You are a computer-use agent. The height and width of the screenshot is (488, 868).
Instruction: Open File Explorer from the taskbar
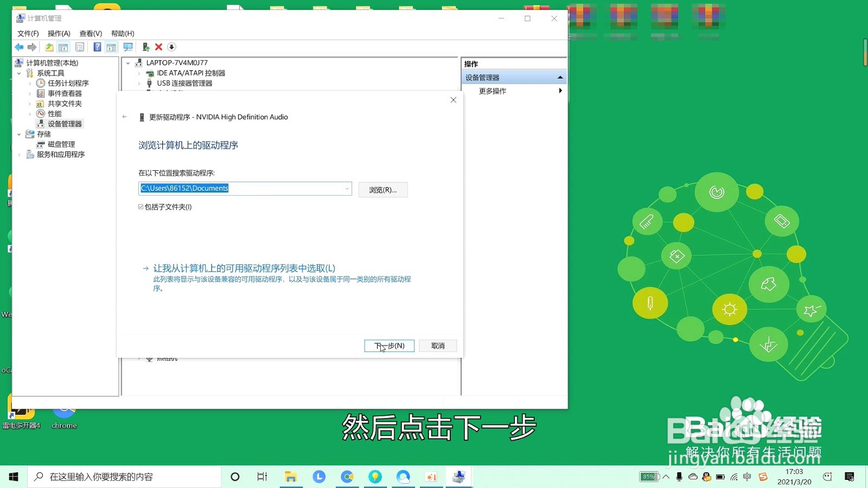pos(291,477)
